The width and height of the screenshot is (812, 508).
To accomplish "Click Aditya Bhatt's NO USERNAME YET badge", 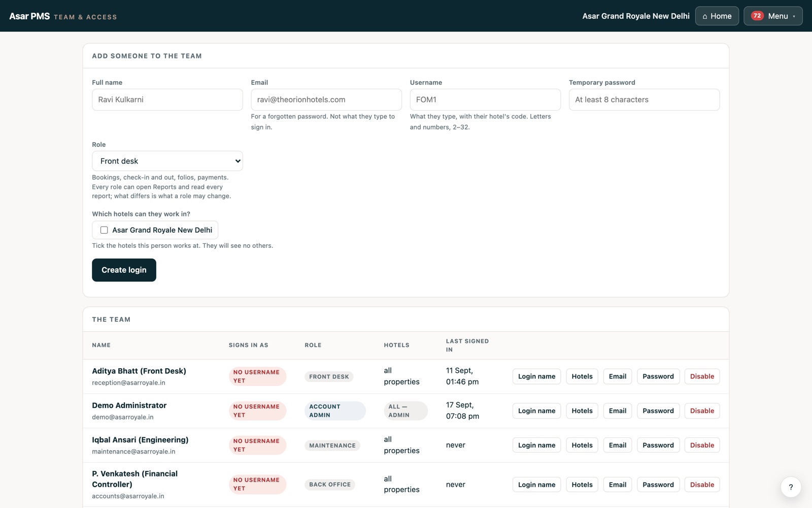I will click(257, 376).
